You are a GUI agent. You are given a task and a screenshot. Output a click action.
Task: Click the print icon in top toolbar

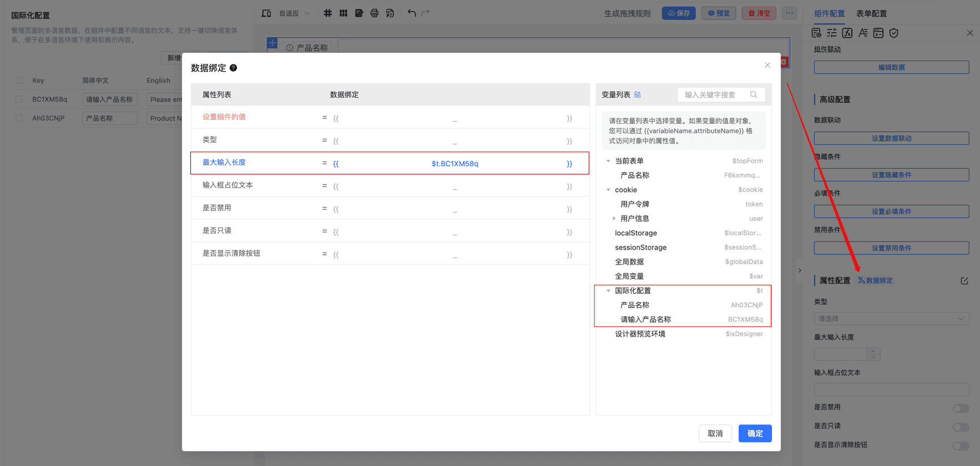pyautogui.click(x=374, y=13)
